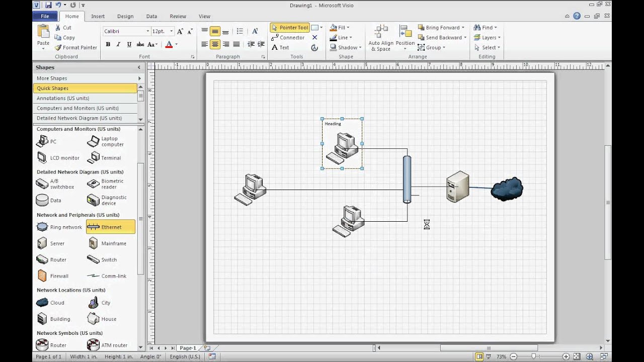Image resolution: width=644 pixels, height=362 pixels.
Task: Select the Laptop computer shape
Action: tap(106, 141)
